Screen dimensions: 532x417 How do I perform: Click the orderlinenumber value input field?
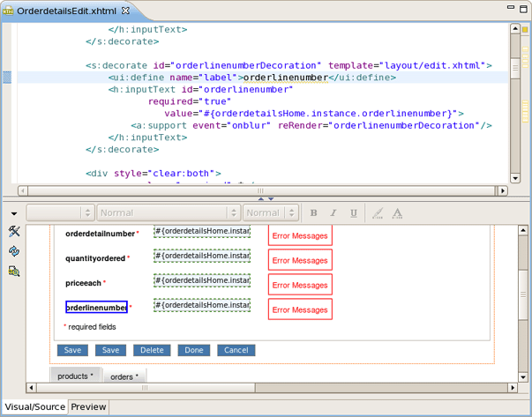[x=202, y=305]
